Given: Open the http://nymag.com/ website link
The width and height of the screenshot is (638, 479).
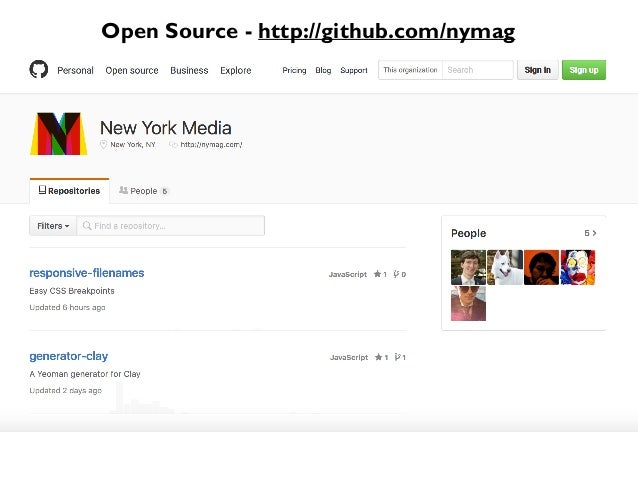Looking at the screenshot, I should [x=211, y=144].
